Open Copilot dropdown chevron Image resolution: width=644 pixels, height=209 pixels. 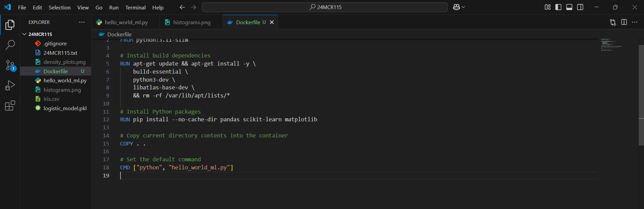pos(463,7)
